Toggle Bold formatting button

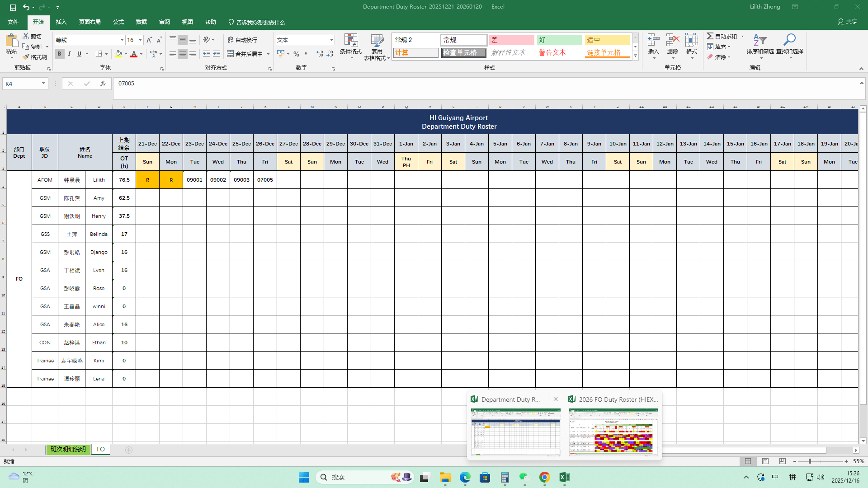[x=59, y=54]
